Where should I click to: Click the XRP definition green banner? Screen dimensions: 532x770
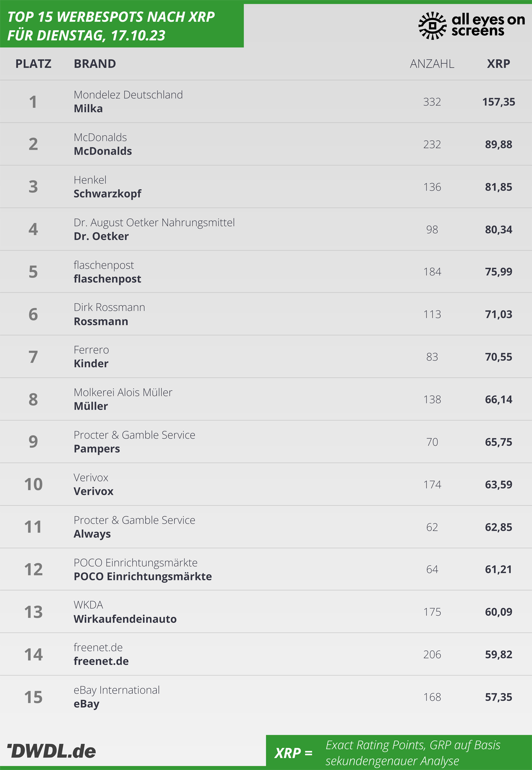[x=399, y=753]
